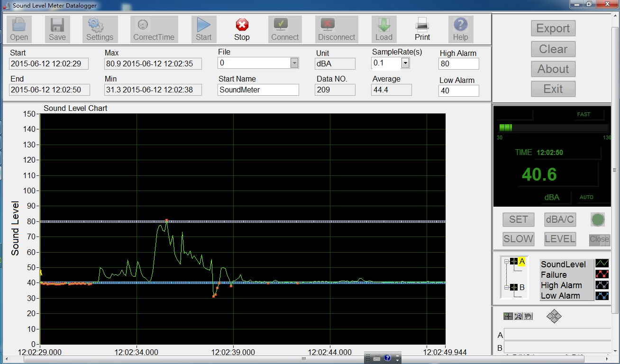The image size is (620, 364).
Task: Select the Failure legend entry
Action: [x=554, y=275]
